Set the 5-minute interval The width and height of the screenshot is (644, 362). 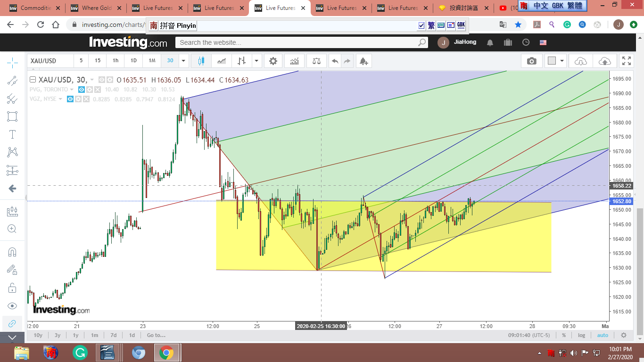81,61
